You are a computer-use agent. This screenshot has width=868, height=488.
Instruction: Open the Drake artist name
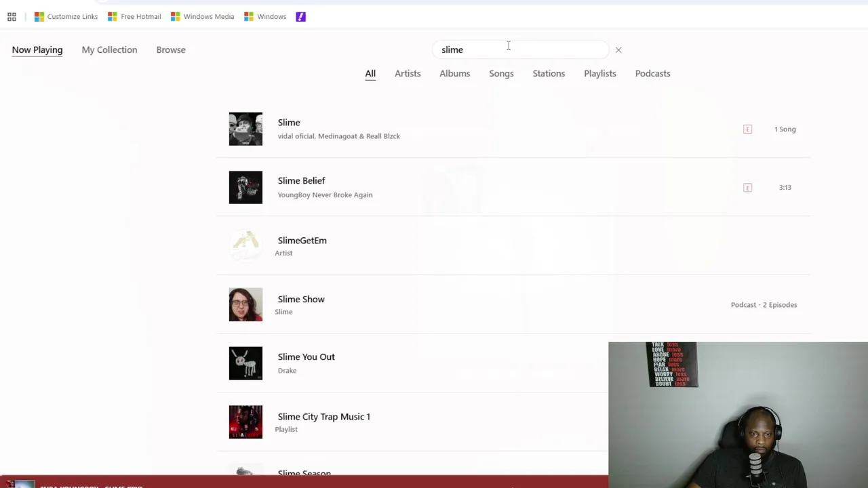click(287, 371)
